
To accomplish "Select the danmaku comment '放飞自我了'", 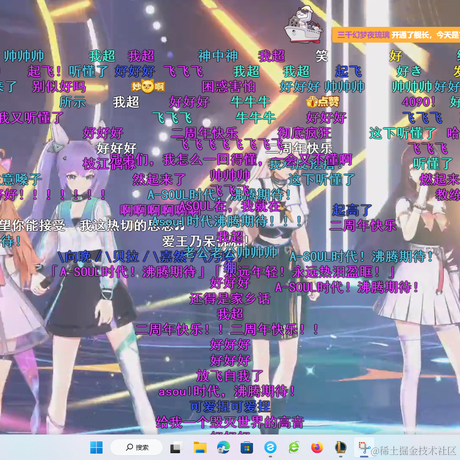I will (x=230, y=376).
